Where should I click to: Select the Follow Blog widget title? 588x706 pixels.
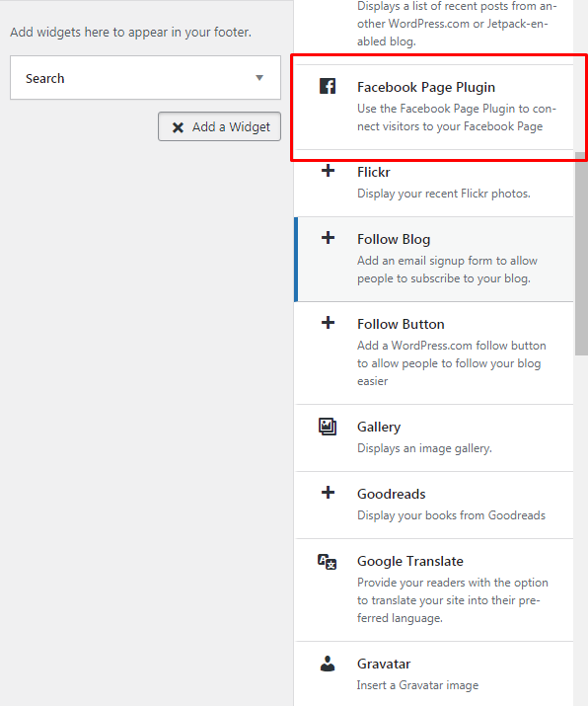point(394,239)
